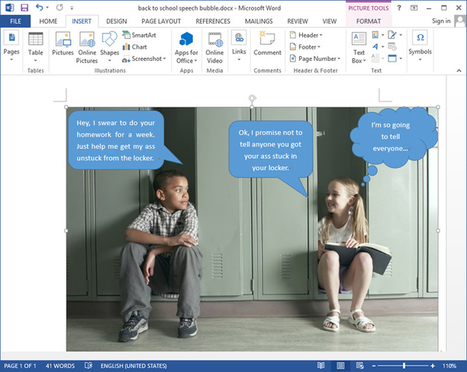Add a Comment

pyautogui.click(x=267, y=44)
